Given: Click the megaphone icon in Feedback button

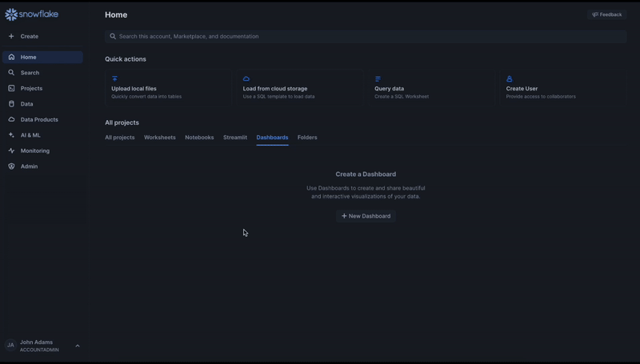Looking at the screenshot, I should pyautogui.click(x=595, y=14).
